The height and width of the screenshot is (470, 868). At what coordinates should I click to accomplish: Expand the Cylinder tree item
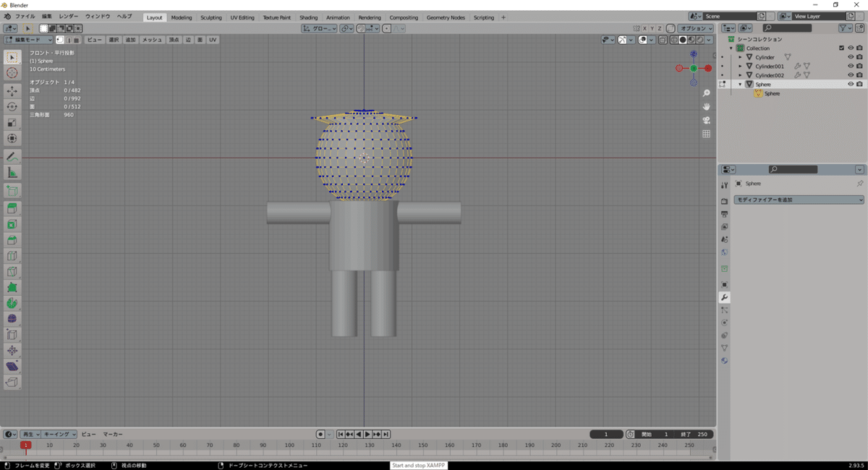coord(740,57)
